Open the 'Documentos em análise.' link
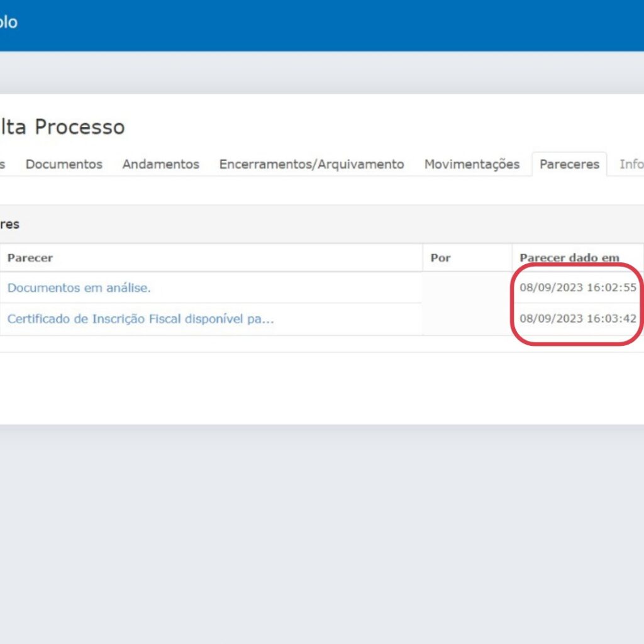Image resolution: width=644 pixels, height=644 pixels. coord(79,288)
